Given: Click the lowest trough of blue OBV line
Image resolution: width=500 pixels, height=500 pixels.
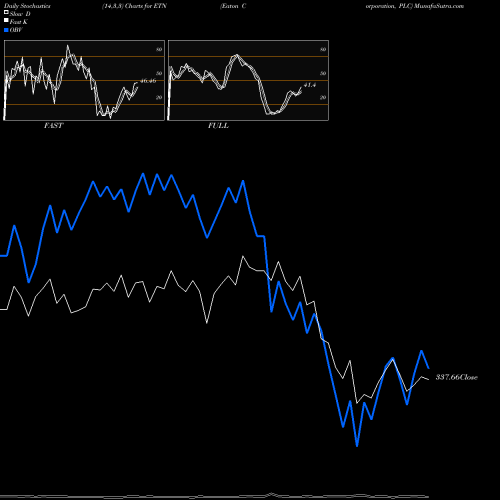Looking at the screenshot, I should (357, 446).
